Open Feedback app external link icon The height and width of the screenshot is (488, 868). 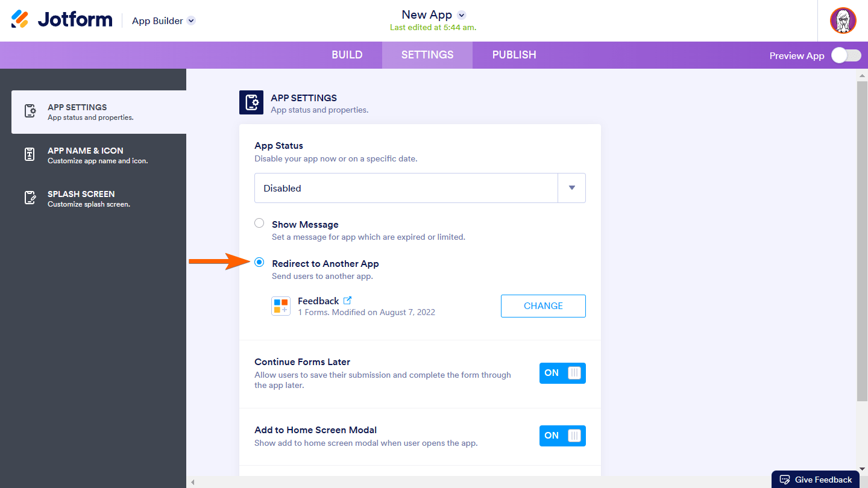pos(348,301)
